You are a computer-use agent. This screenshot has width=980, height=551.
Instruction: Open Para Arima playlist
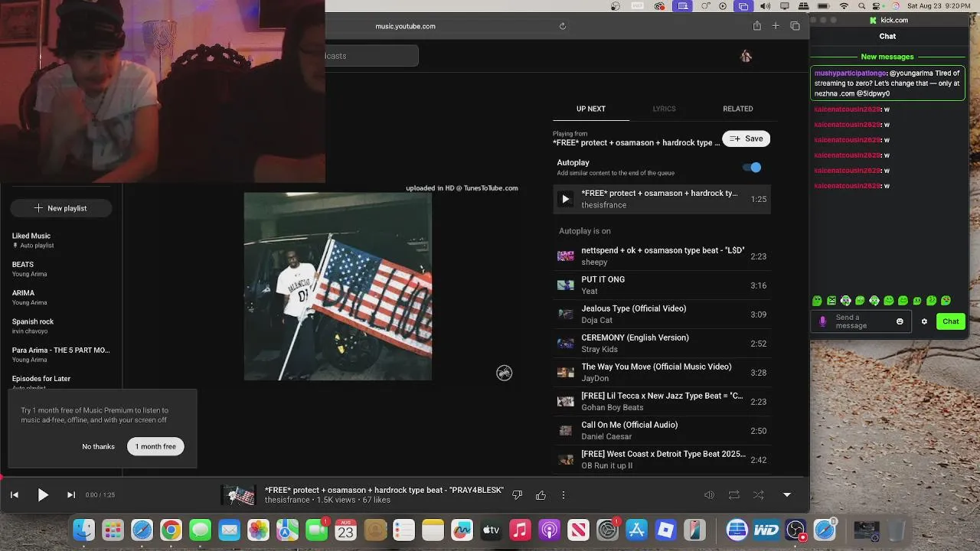(61, 354)
